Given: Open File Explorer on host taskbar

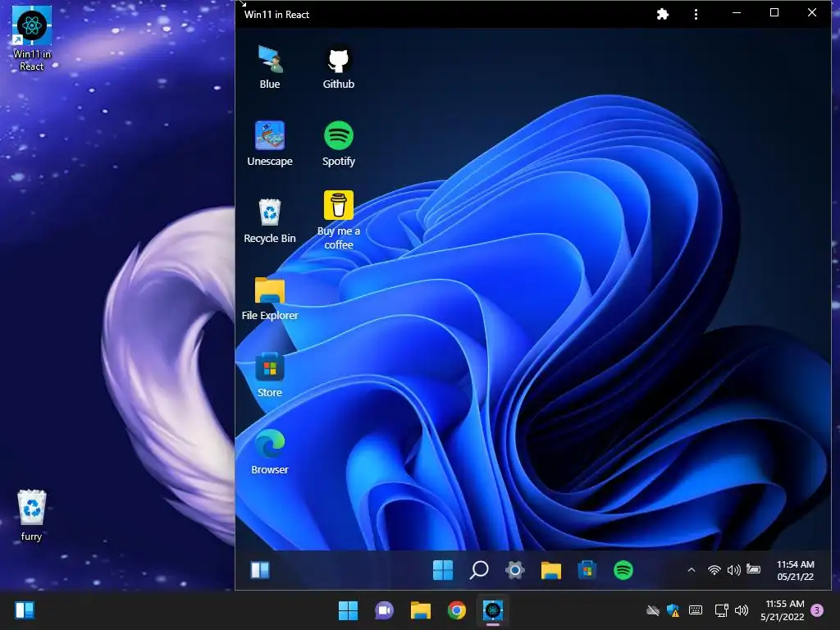Looking at the screenshot, I should coord(421,610).
